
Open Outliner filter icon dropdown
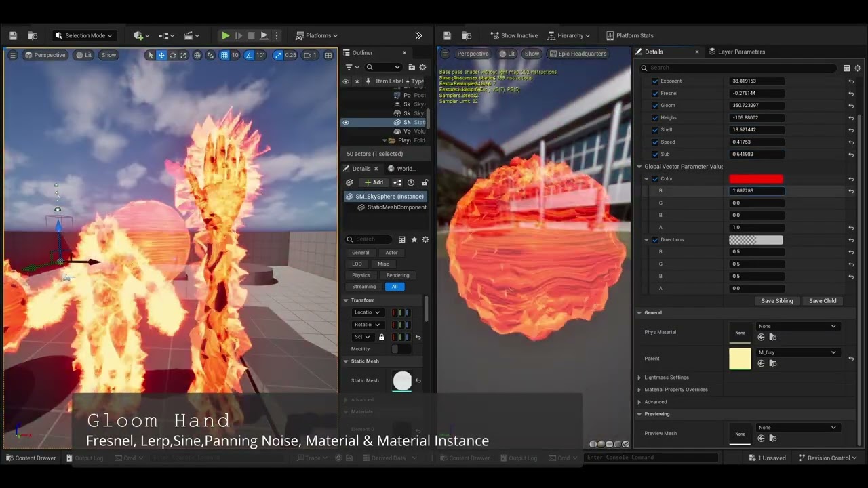351,67
